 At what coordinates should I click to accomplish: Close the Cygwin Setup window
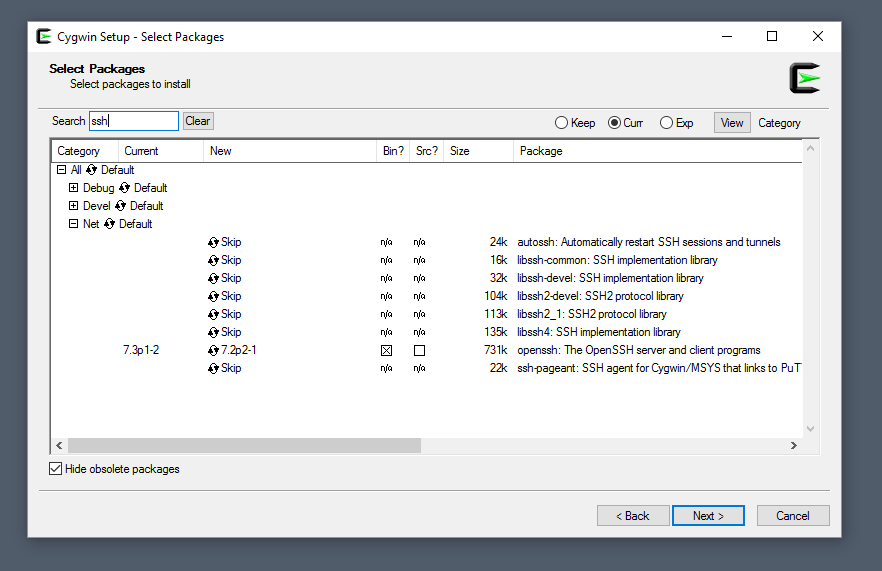818,37
